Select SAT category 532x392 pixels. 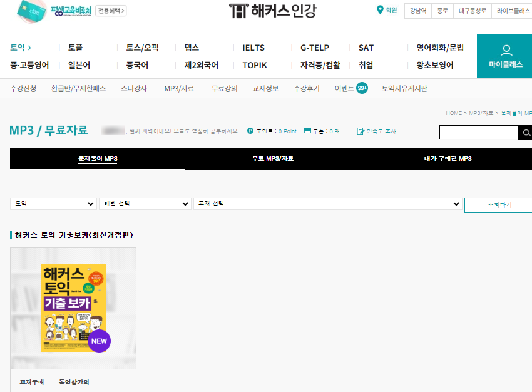click(366, 48)
